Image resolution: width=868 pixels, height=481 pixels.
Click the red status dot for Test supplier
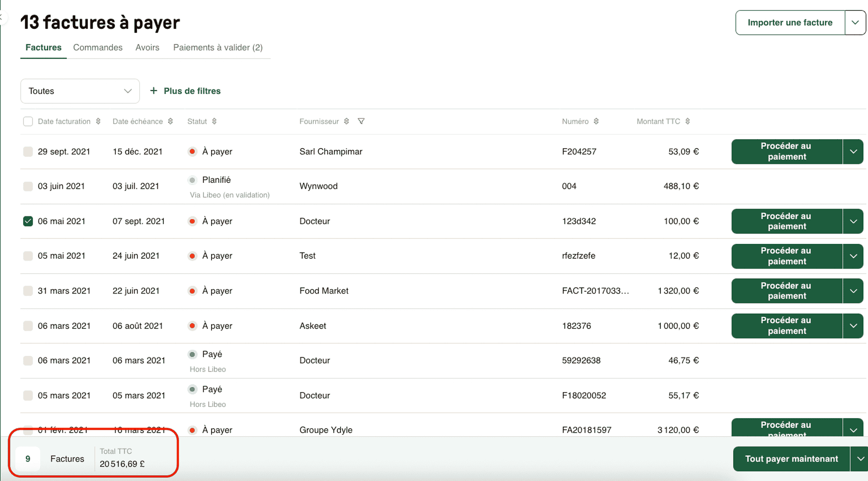click(x=192, y=256)
